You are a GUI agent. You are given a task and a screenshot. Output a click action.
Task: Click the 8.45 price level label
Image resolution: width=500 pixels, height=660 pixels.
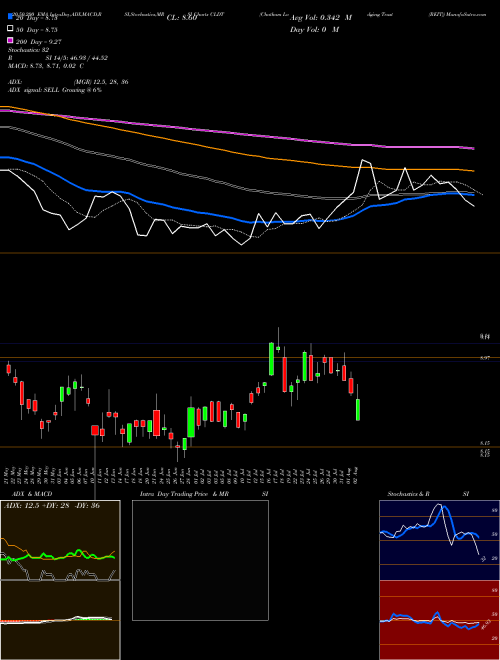coord(485,443)
